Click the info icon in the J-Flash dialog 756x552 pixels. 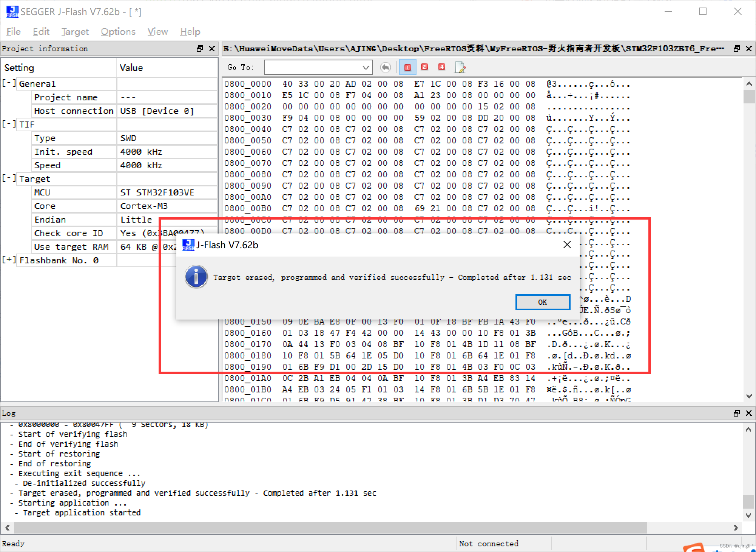pos(196,277)
